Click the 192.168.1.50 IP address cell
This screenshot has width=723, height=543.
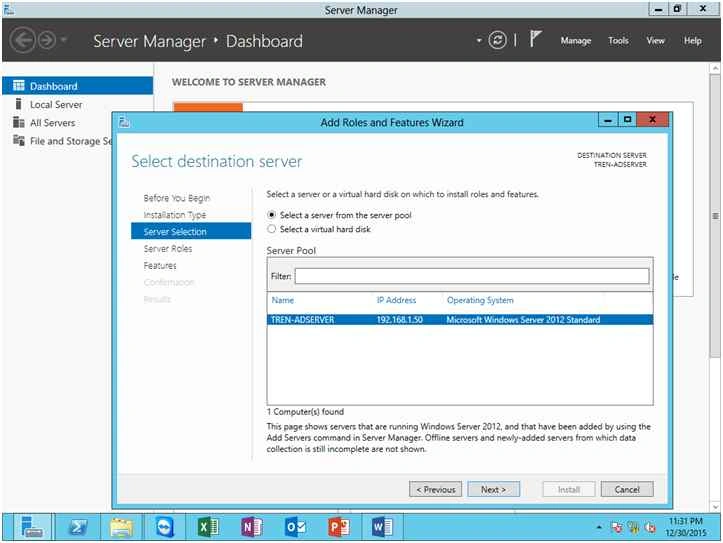point(399,319)
